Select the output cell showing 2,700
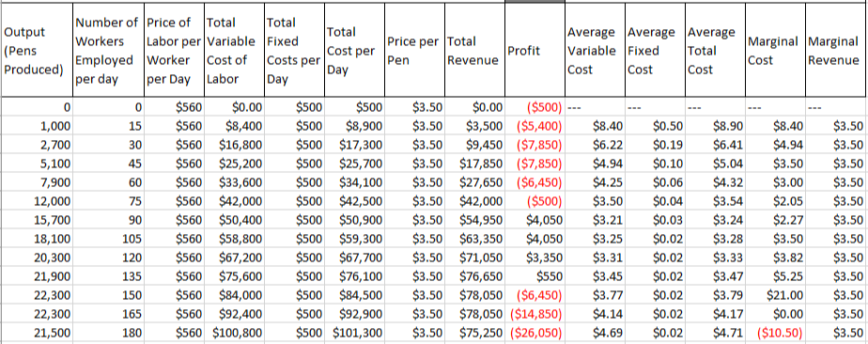Viewport: 868px width, 344px height. [37, 145]
